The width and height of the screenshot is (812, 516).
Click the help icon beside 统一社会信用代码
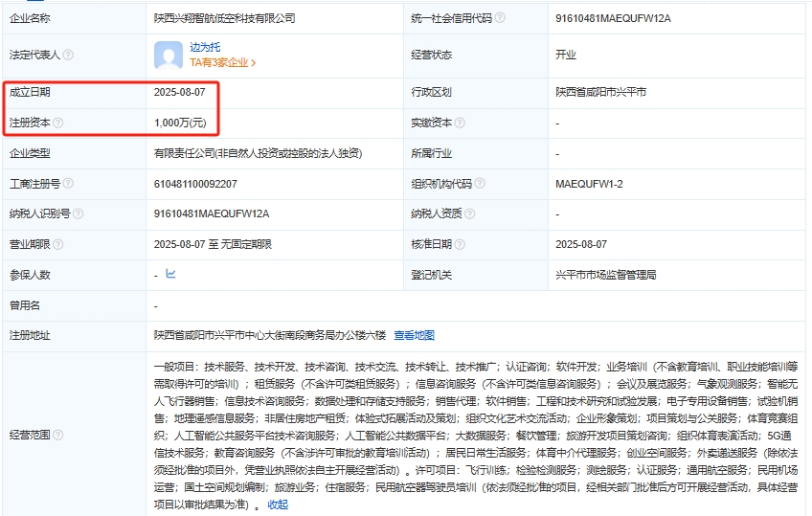pyautogui.click(x=500, y=17)
